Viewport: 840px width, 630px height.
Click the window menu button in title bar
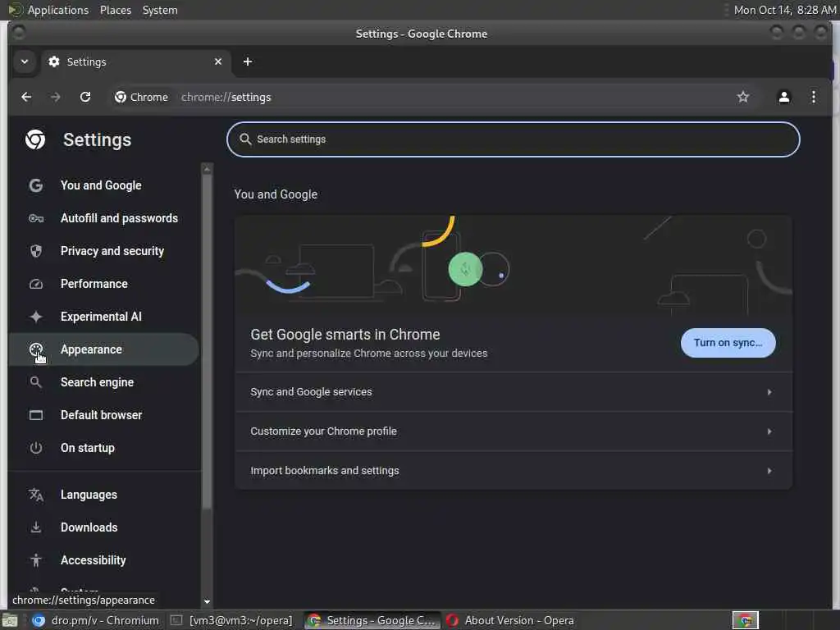pyautogui.click(x=18, y=33)
